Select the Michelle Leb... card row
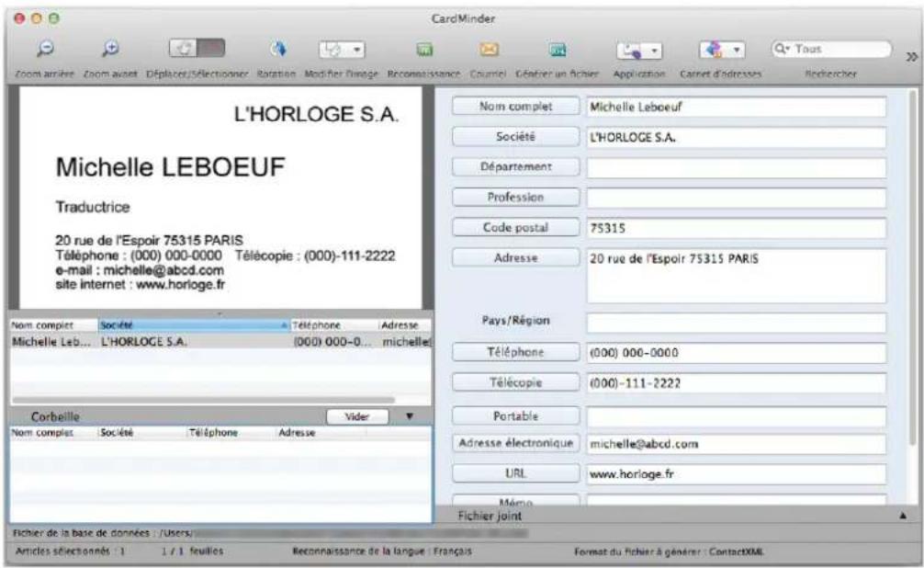Screen dimensions: 924x568 (220, 342)
